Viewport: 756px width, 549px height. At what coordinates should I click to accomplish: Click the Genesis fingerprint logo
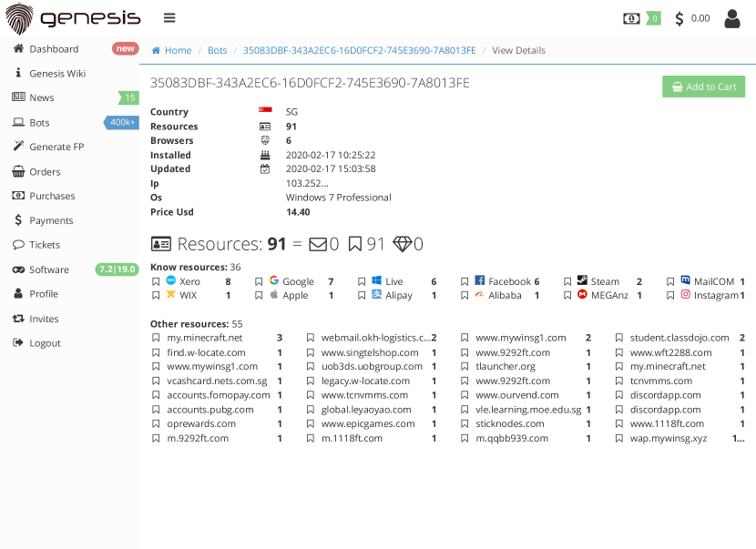pyautogui.click(x=19, y=19)
